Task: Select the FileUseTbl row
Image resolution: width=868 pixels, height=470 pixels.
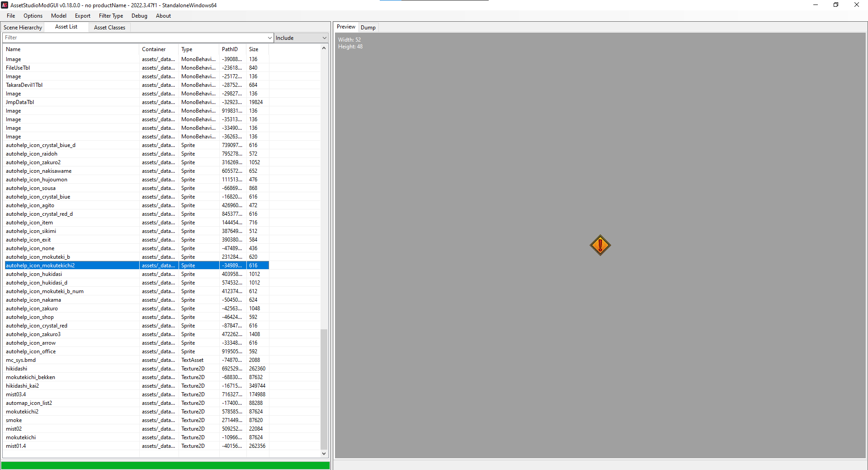Action: (x=137, y=68)
